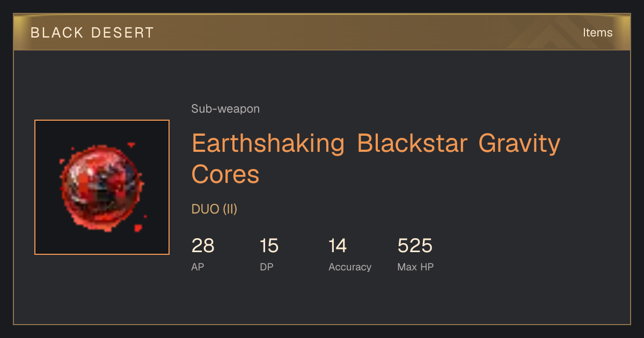Click the 15 defense value
The width and height of the screenshot is (644, 338).
[269, 246]
